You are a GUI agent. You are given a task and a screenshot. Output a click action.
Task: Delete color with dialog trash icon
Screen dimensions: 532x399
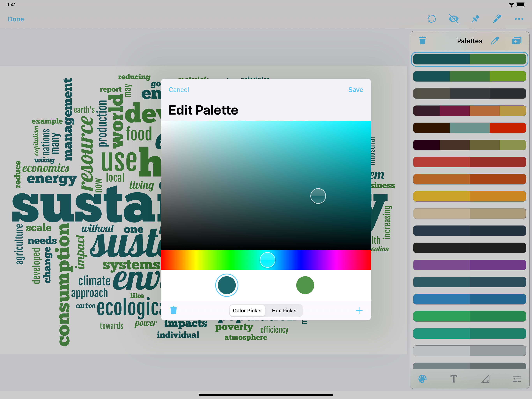pyautogui.click(x=173, y=310)
